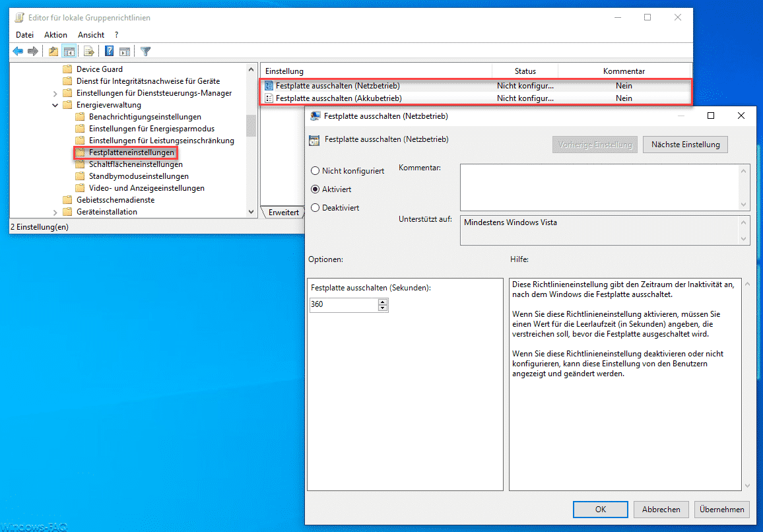Click the Akkubetrieb policy icon in list
763x532 pixels.
pos(269,98)
